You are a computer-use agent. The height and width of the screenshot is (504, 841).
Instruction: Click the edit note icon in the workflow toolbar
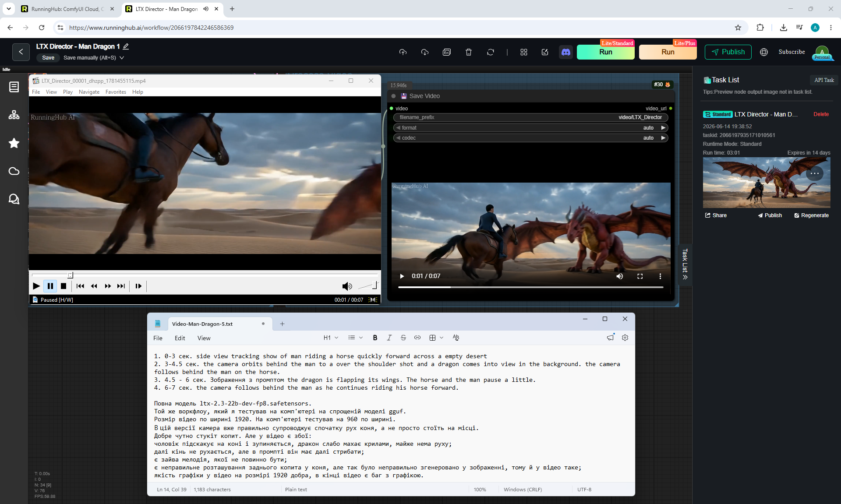pyautogui.click(x=545, y=52)
